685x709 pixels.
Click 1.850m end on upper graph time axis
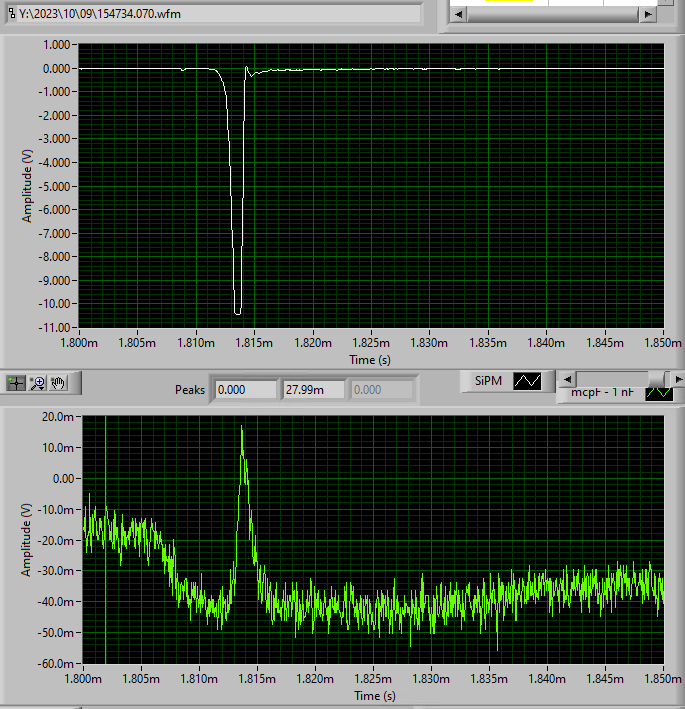[663, 343]
